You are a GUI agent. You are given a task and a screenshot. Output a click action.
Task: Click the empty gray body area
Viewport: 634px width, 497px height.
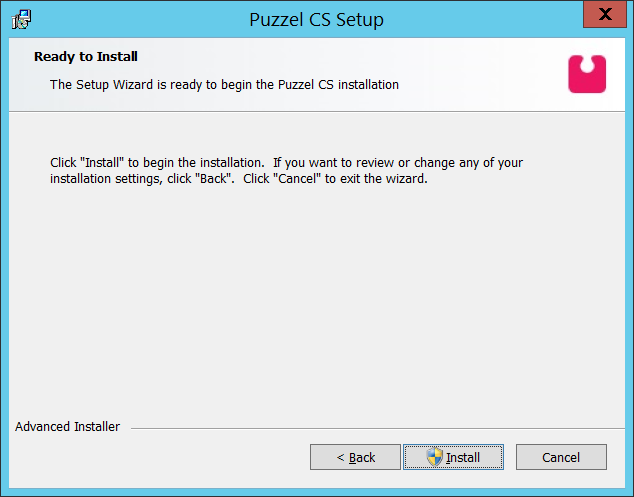click(316, 300)
